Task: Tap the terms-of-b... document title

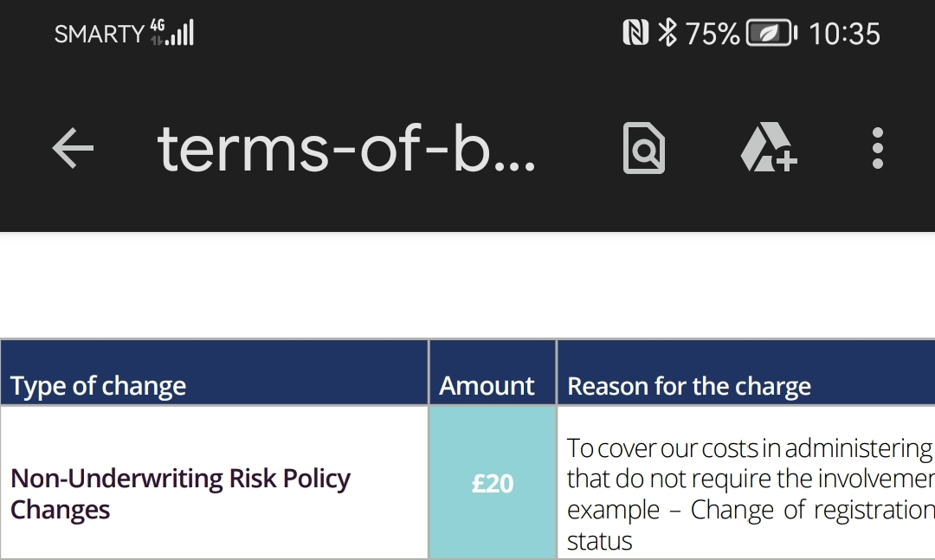Action: [x=346, y=149]
